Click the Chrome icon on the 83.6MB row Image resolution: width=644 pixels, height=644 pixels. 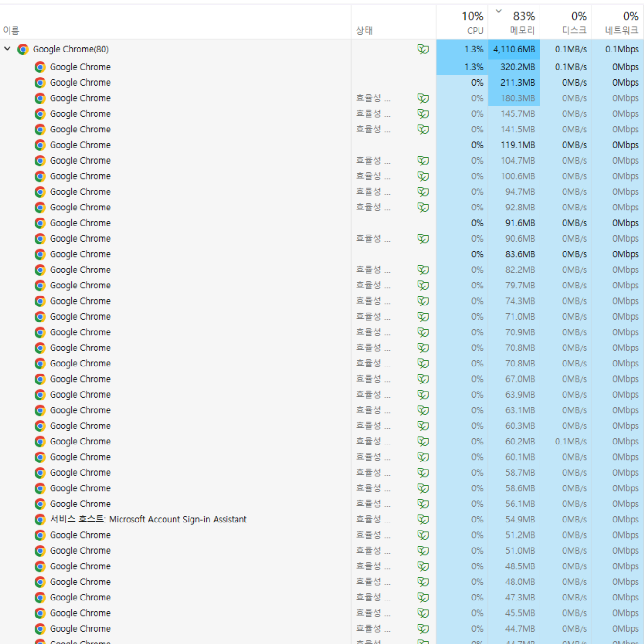[x=40, y=254]
